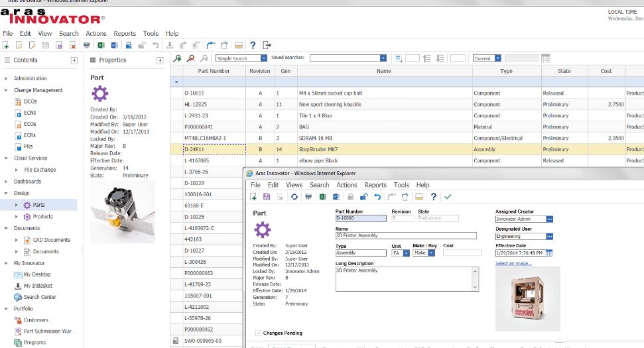Refresh the part form with circular arrows
This screenshot has width=644, height=348.
coord(294,197)
